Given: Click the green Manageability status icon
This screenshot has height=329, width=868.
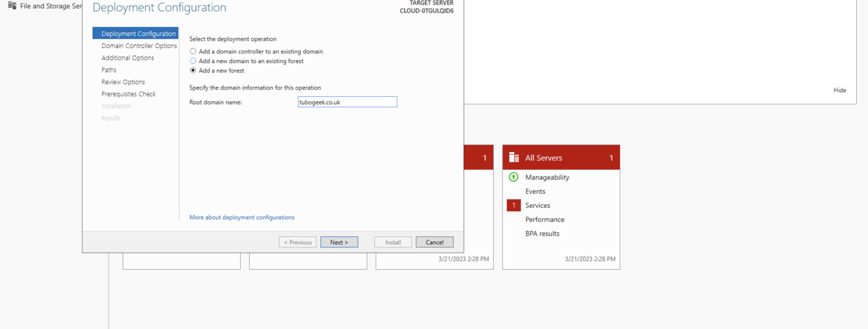Looking at the screenshot, I should pyautogui.click(x=514, y=178).
